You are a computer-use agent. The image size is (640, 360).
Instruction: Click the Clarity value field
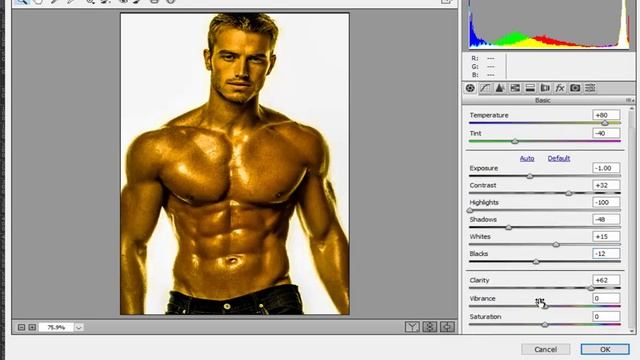point(606,280)
